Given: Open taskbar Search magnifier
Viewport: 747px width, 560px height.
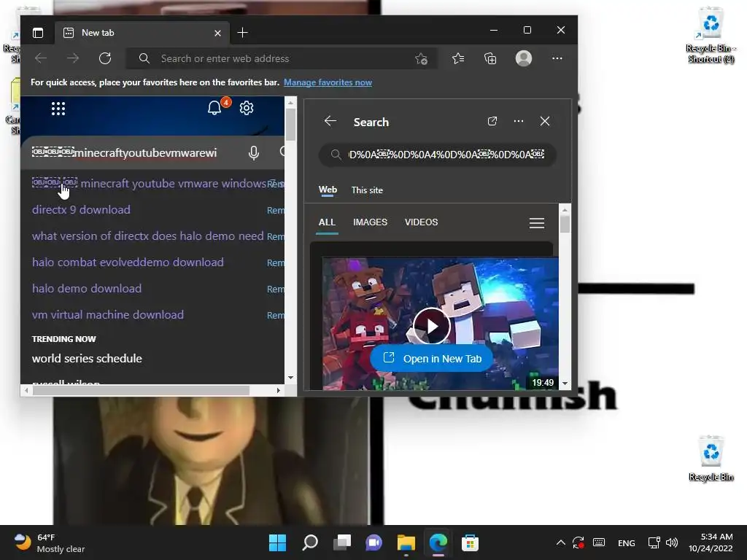Looking at the screenshot, I should (310, 542).
